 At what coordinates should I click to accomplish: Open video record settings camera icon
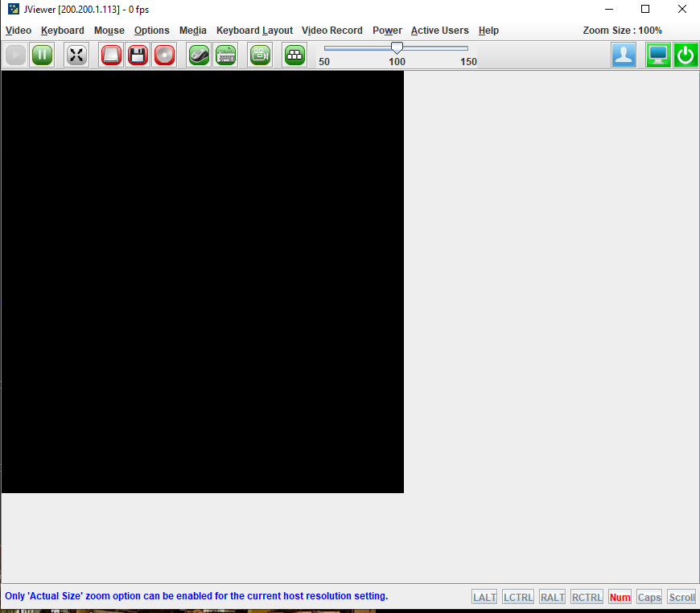[x=260, y=55]
